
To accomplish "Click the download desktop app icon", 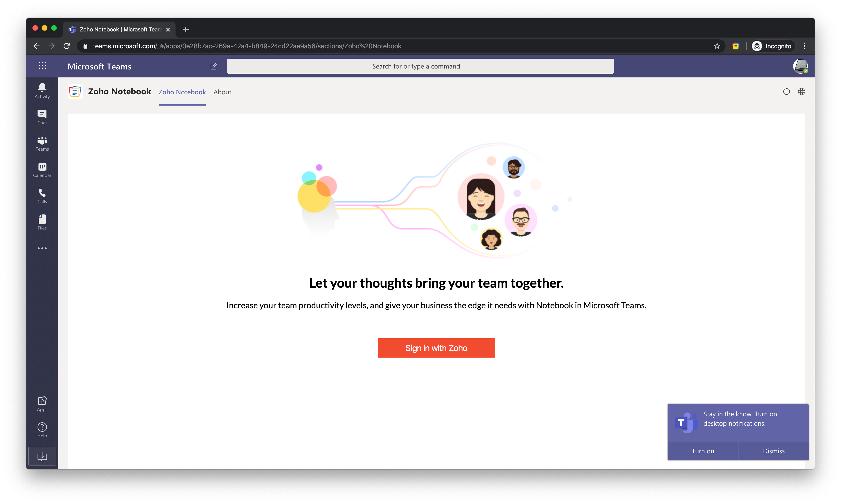I will click(42, 456).
